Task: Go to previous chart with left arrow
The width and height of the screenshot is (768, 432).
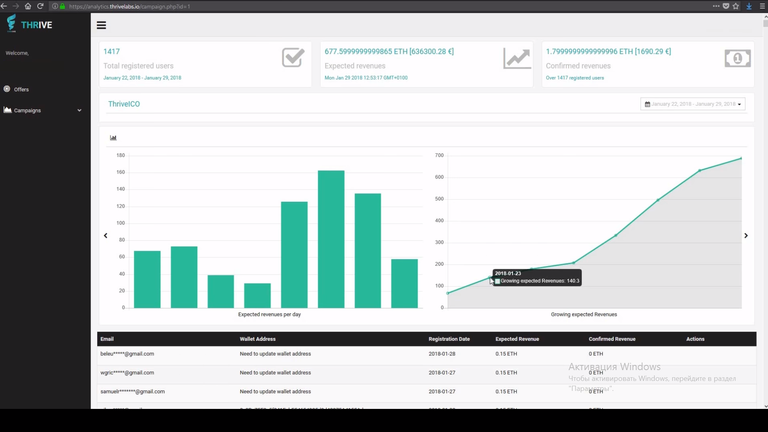Action: 106,236
